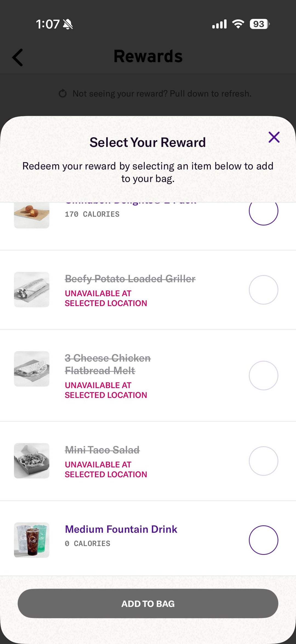Choose the 3 Cheese Chicken Flatbread Melt radio
This screenshot has height=644, width=296.
[263, 375]
